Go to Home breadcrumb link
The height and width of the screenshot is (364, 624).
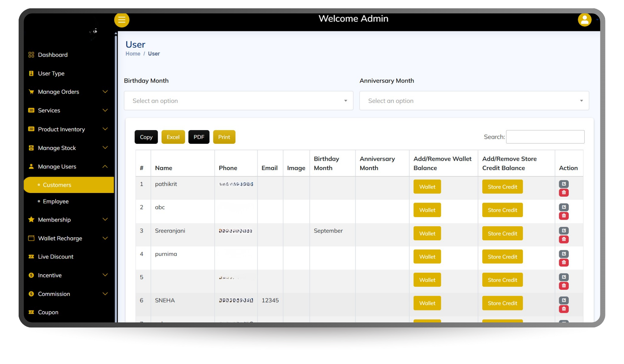[133, 54]
